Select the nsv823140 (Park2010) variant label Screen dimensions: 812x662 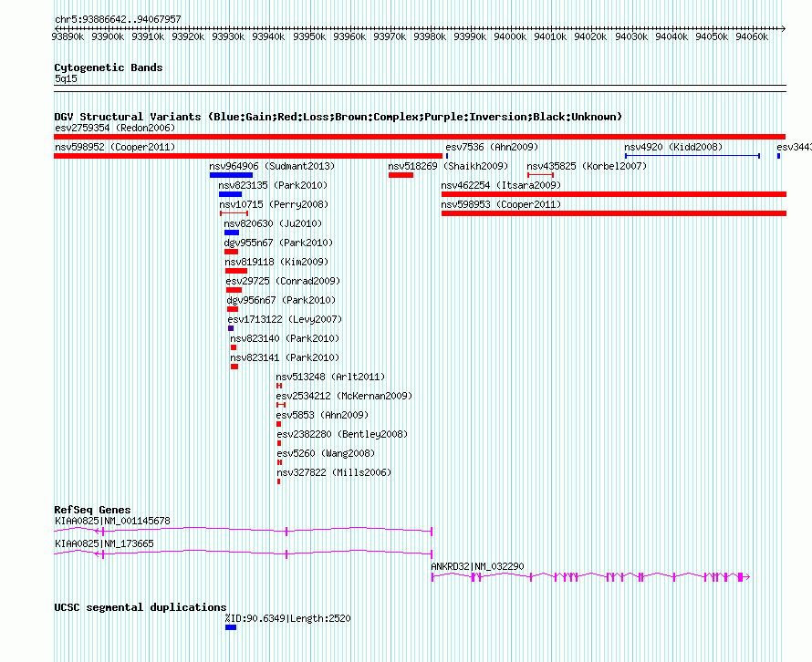coord(285,338)
